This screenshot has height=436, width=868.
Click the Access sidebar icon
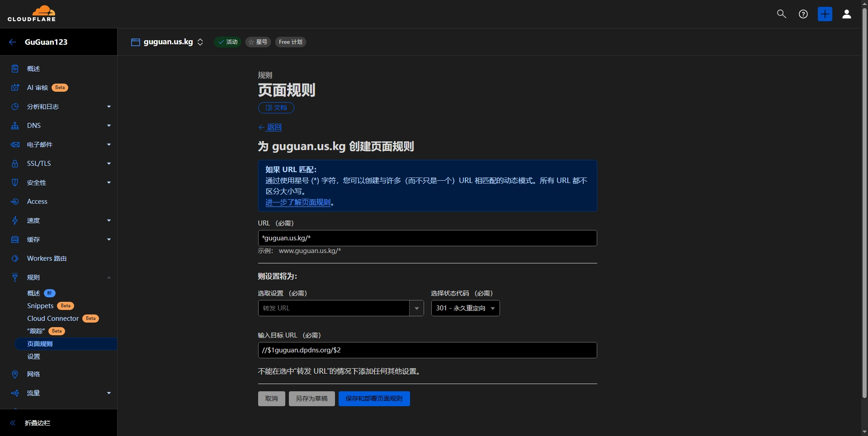tap(15, 202)
